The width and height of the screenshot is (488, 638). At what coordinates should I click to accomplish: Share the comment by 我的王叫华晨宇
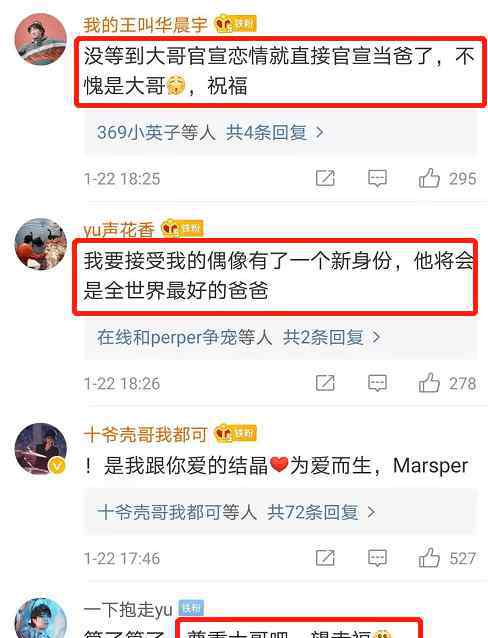click(x=325, y=178)
